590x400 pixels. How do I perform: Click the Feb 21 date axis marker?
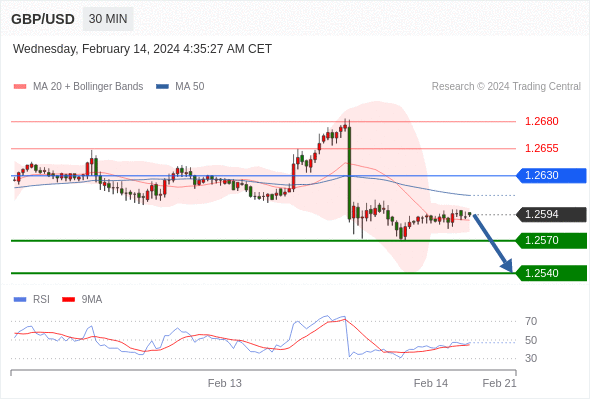(x=499, y=383)
